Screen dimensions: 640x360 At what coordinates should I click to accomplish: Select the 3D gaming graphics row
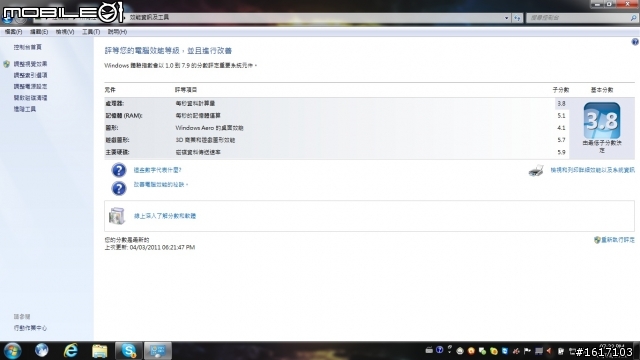(x=337, y=140)
